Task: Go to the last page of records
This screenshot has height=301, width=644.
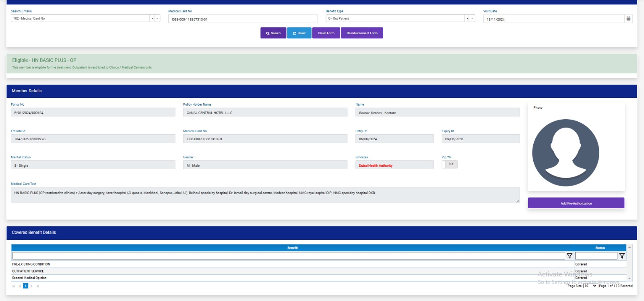Action: [38, 286]
